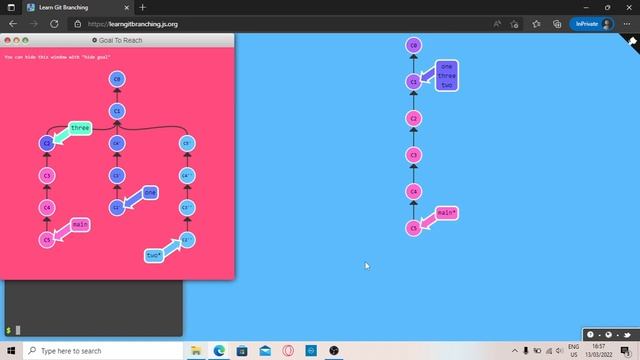Screen dimensions: 640x360
Task: Go back using the browser back arrow
Action: pyautogui.click(x=13, y=24)
